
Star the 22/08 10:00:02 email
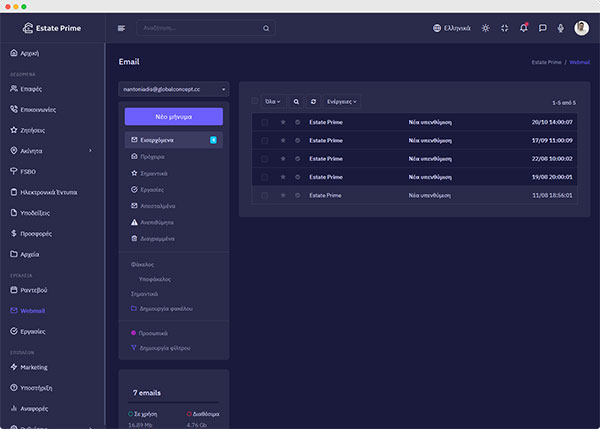pos(283,158)
